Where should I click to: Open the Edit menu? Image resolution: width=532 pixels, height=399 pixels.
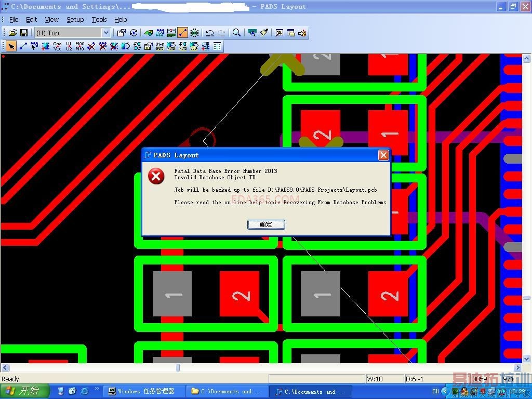pos(32,20)
